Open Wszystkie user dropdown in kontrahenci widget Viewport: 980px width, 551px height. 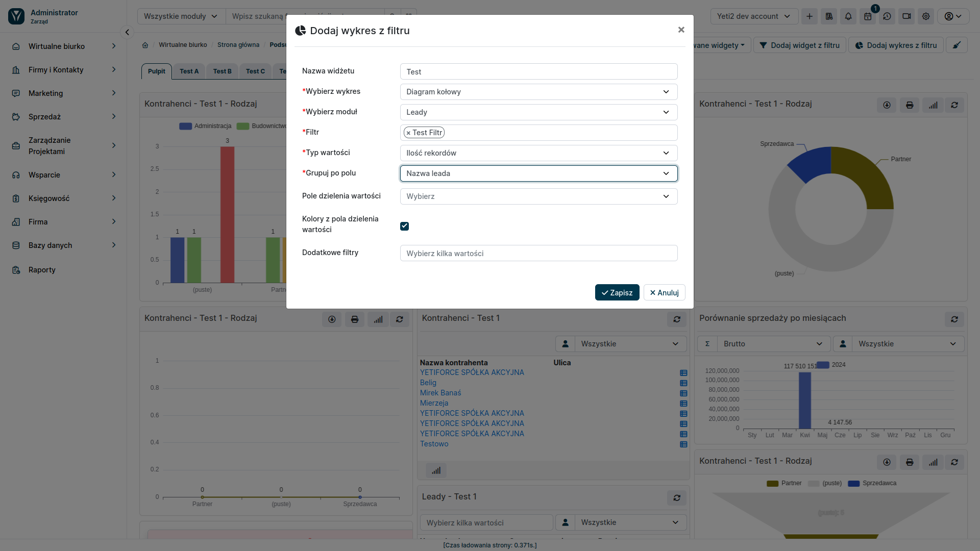[x=630, y=344]
